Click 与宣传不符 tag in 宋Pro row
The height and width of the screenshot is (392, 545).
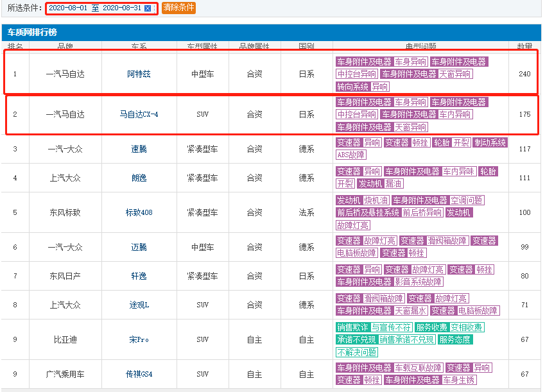click(392, 327)
